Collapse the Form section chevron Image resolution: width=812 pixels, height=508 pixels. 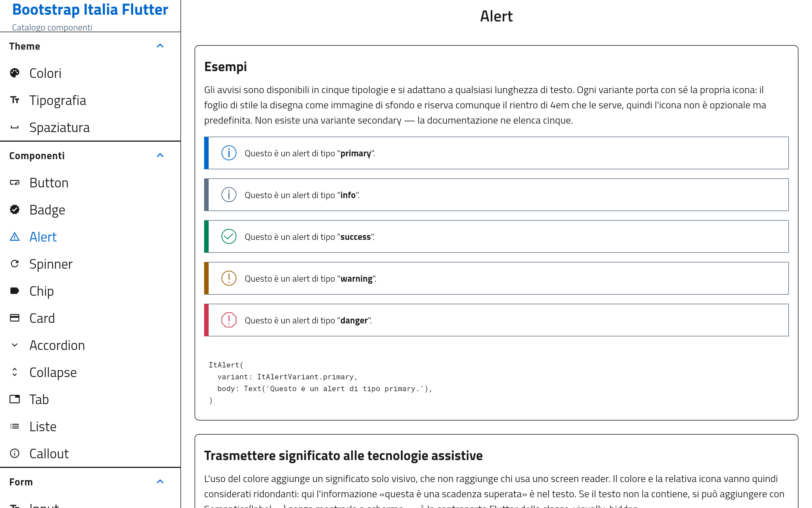coord(160,482)
